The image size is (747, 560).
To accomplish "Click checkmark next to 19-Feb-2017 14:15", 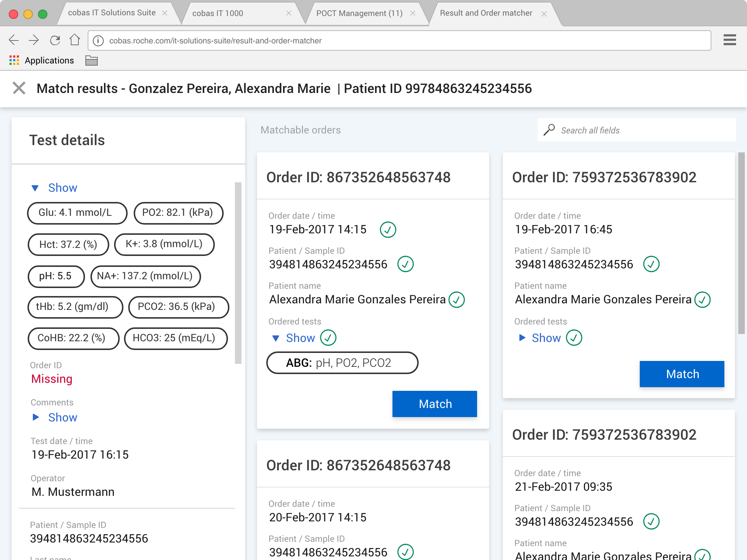I will click(388, 230).
